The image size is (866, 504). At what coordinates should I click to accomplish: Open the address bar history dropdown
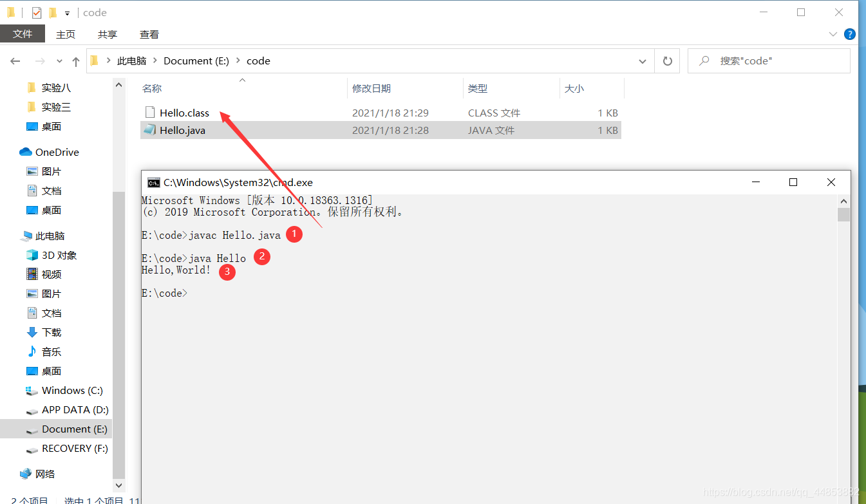[642, 61]
